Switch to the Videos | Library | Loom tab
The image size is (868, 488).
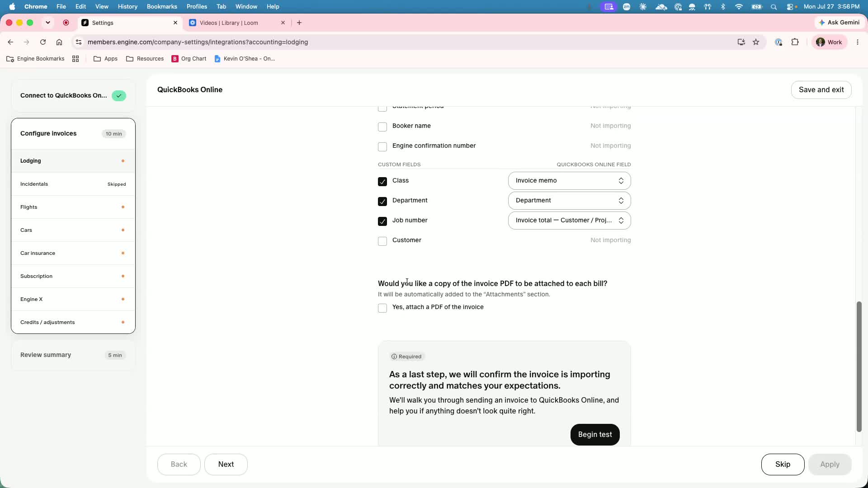(x=237, y=23)
